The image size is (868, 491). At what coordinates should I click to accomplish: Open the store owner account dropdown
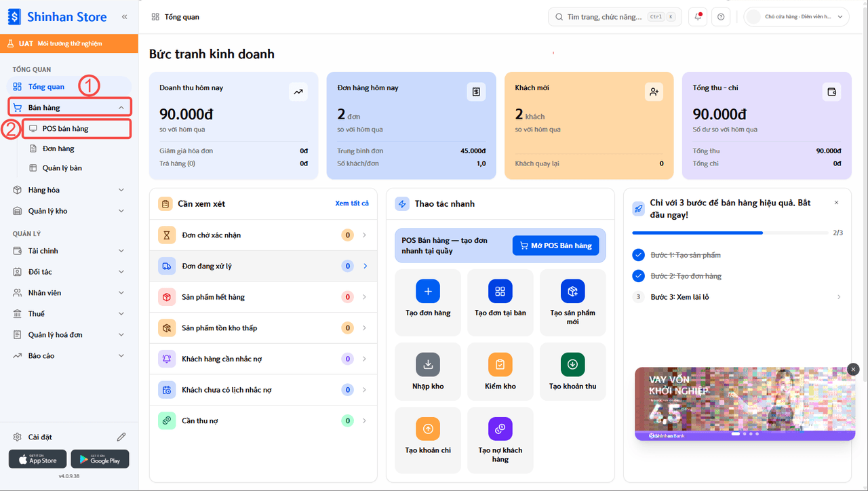[x=796, y=17]
